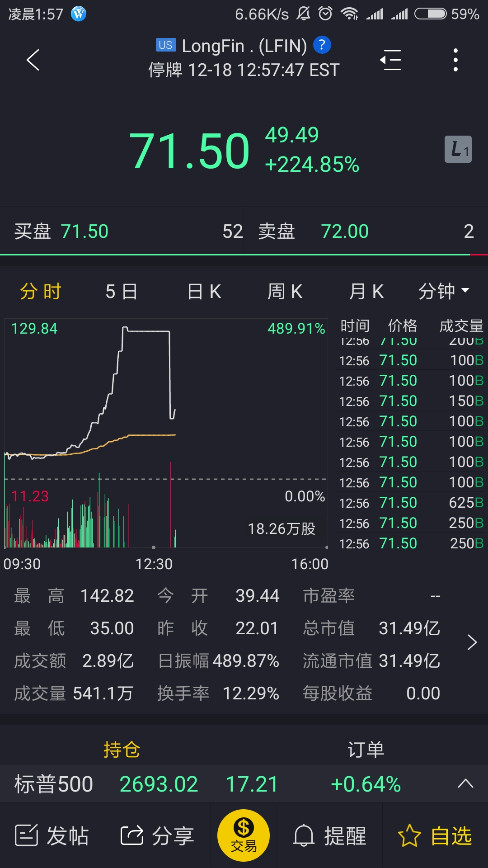This screenshot has height=868, width=488.
Task: Expand more stats with right chevron
Action: point(472,642)
